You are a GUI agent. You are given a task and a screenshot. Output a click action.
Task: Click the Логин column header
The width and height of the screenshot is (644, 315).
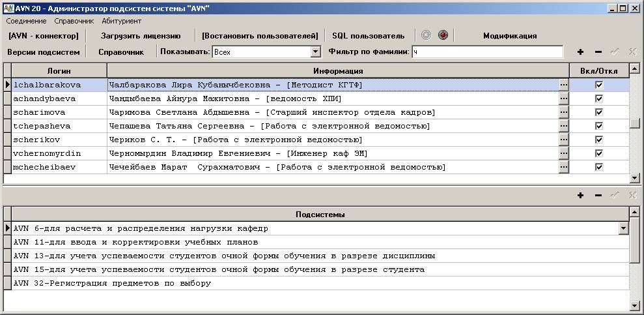[59, 70]
